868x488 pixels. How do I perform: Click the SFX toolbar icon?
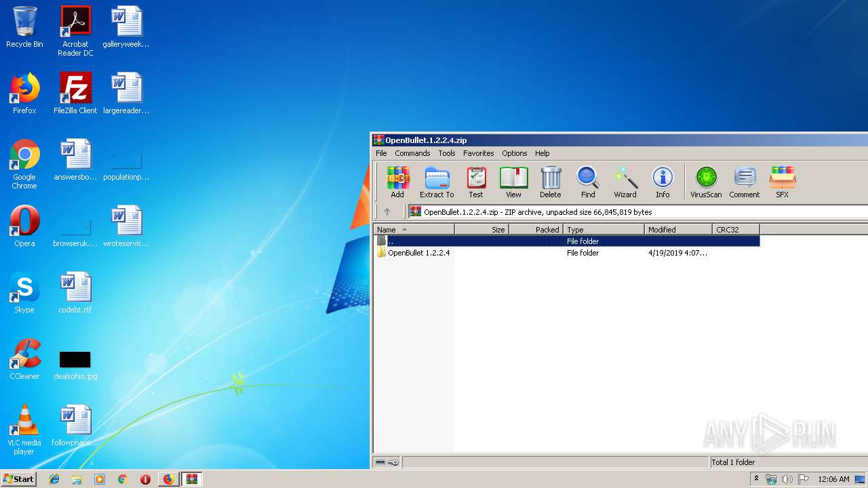click(x=782, y=182)
